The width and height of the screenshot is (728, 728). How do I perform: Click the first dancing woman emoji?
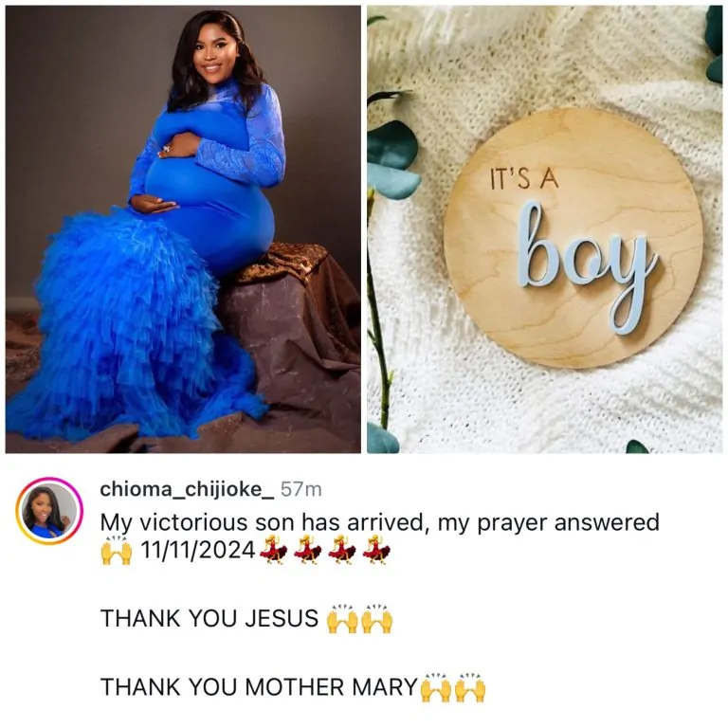pyautogui.click(x=273, y=550)
